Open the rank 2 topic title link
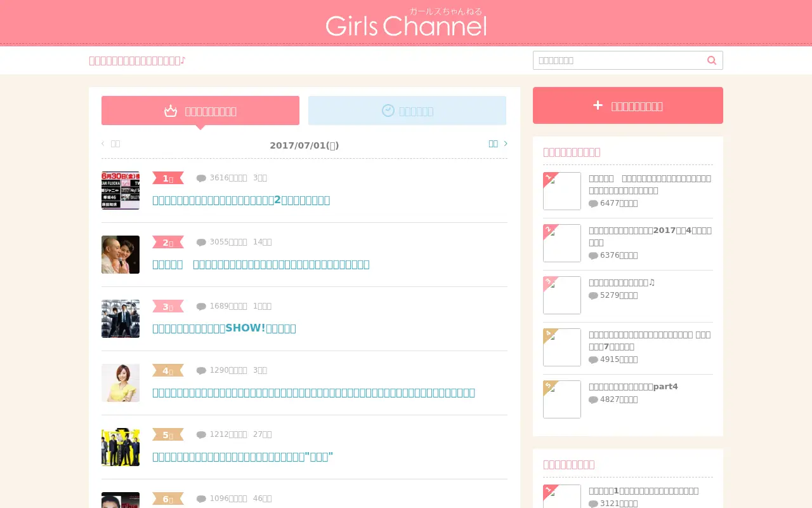 coord(261,264)
